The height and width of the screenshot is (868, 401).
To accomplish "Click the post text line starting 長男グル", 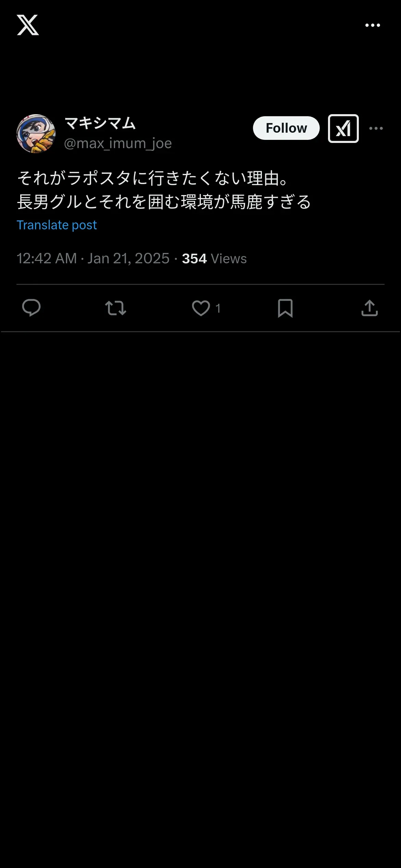I will [x=164, y=202].
